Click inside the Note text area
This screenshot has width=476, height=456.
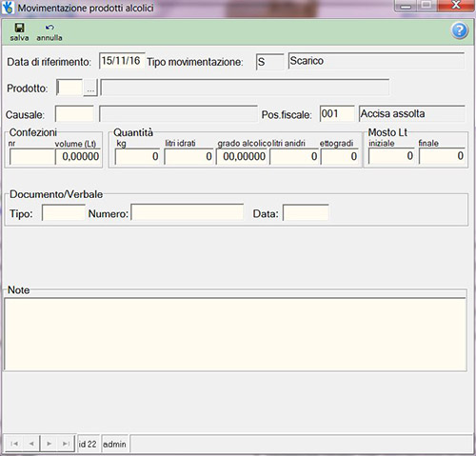pyautogui.click(x=235, y=334)
